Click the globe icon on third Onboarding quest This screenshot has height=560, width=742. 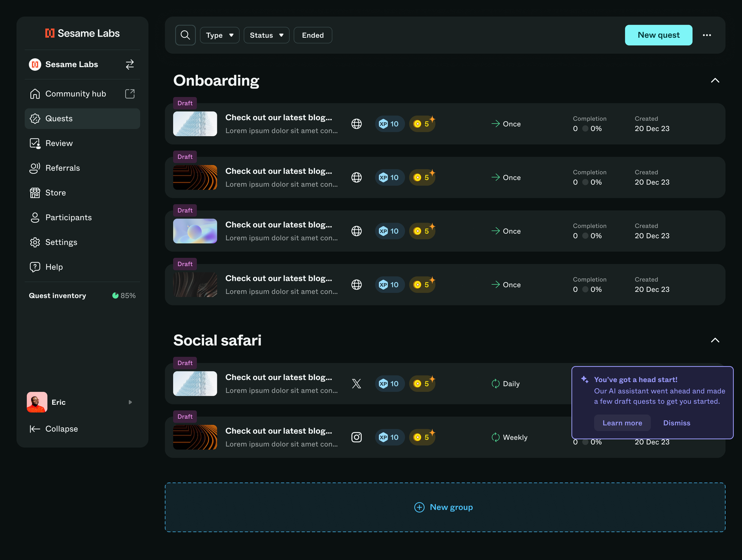coord(357,231)
